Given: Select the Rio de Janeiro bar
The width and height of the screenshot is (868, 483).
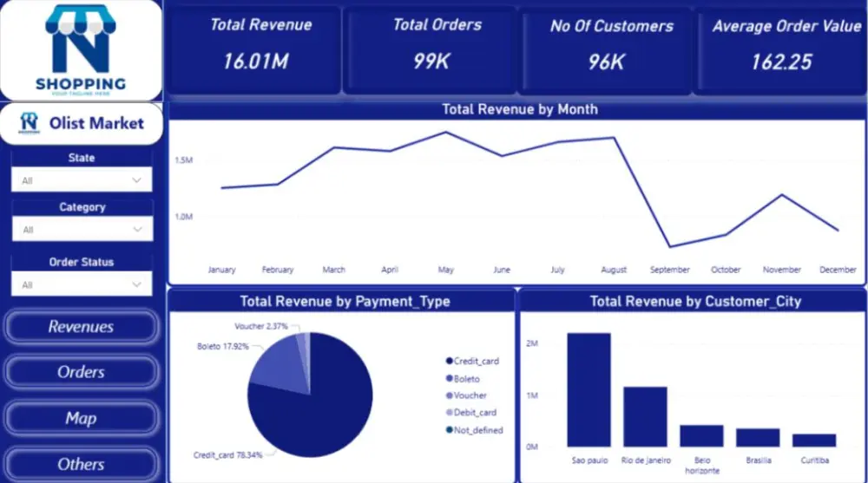Looking at the screenshot, I should click(x=646, y=417).
